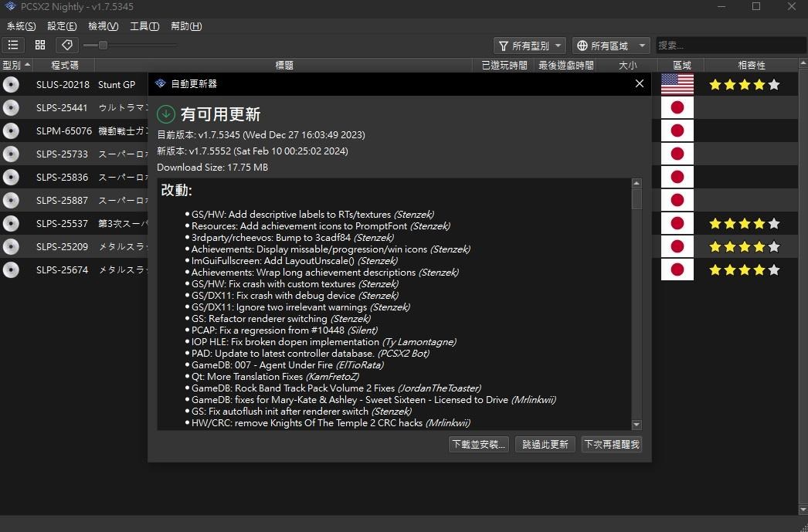
Task: Click 下載並安裝 to install the update
Action: (479, 444)
